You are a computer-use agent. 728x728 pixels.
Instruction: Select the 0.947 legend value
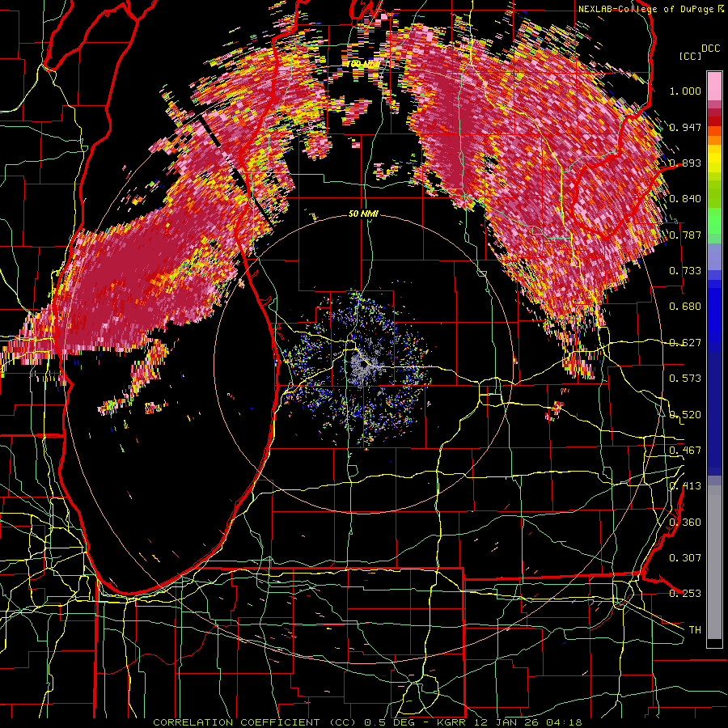(x=685, y=127)
